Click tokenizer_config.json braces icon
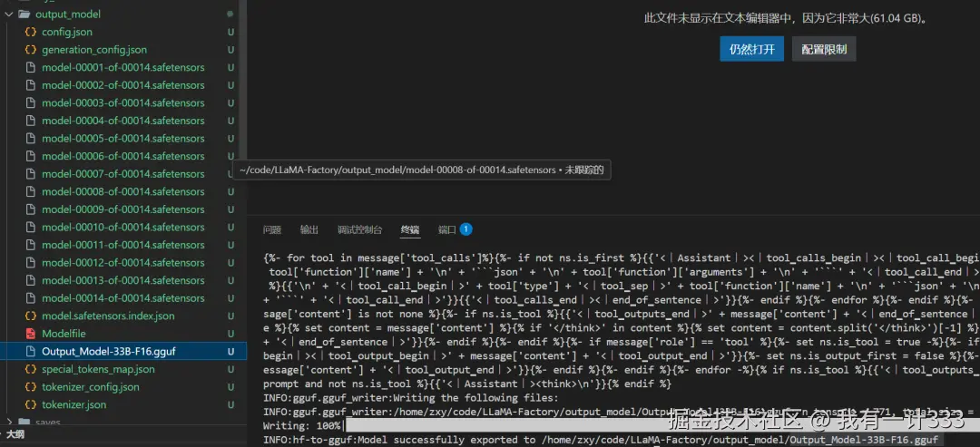Screen dimensions: 980x447 (x=29, y=387)
